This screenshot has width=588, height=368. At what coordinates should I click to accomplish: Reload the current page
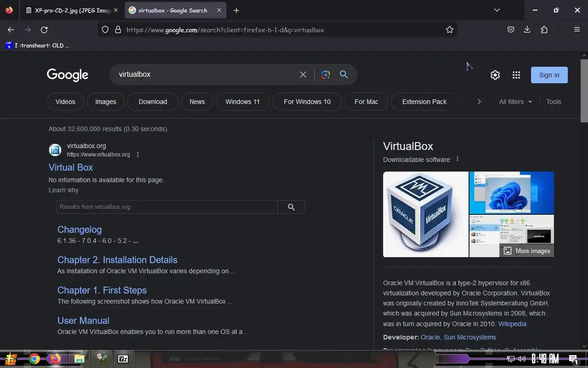tap(44, 29)
